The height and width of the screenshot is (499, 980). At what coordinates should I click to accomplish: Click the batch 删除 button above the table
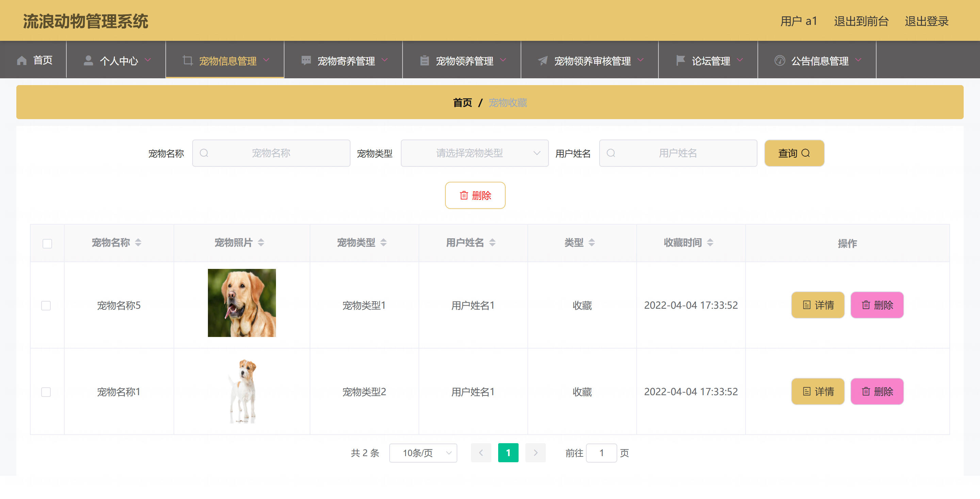(x=475, y=195)
